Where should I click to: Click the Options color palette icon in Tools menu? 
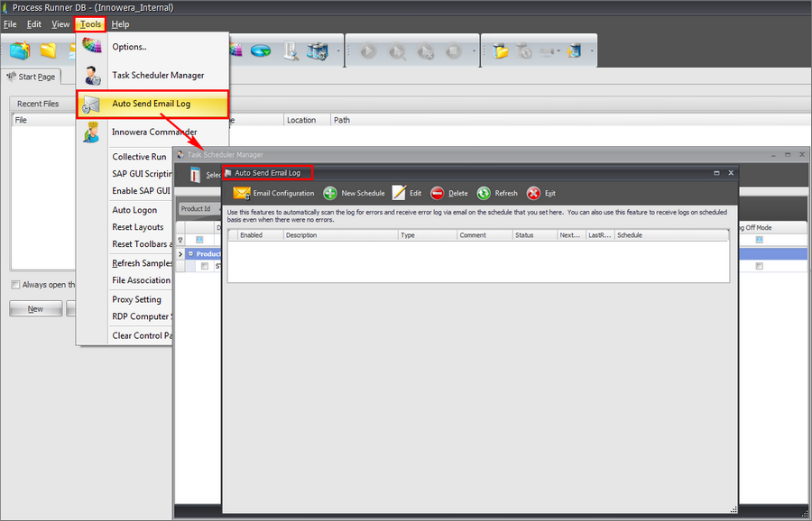92,46
